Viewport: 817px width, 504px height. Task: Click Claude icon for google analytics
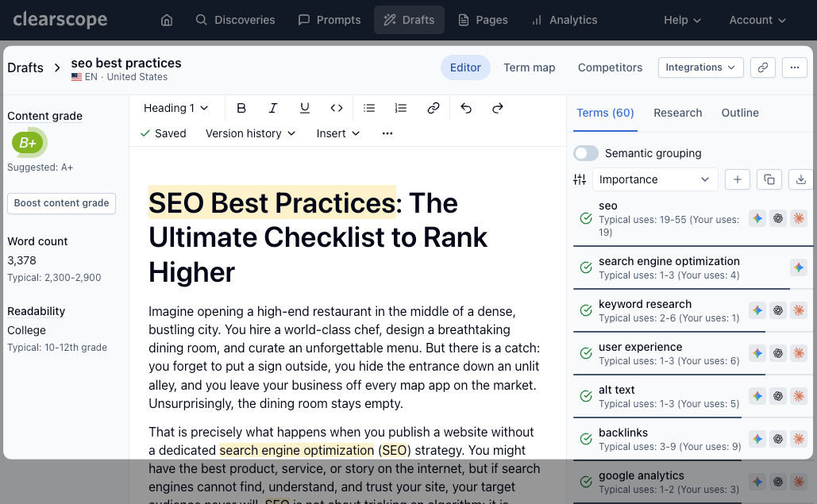pos(798,482)
